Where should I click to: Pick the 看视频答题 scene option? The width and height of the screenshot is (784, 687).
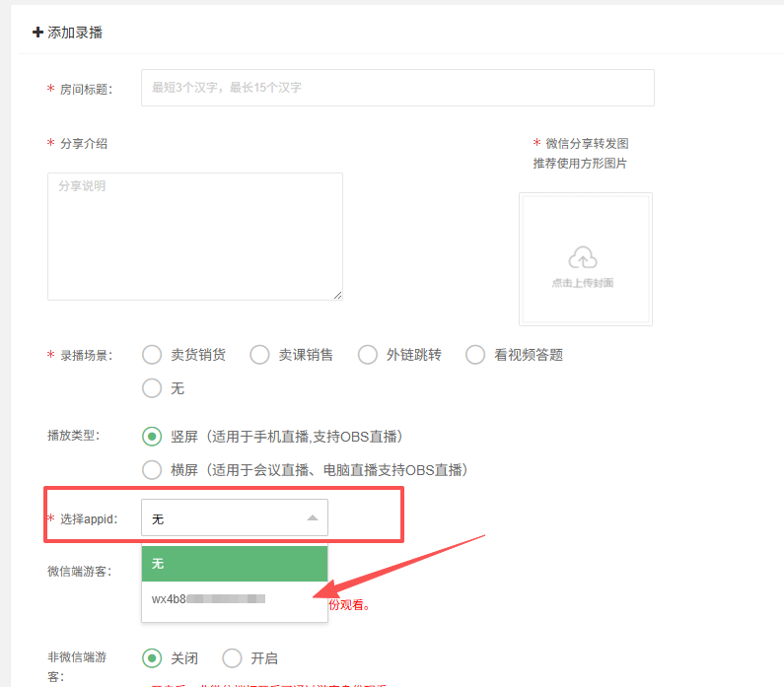pos(475,355)
